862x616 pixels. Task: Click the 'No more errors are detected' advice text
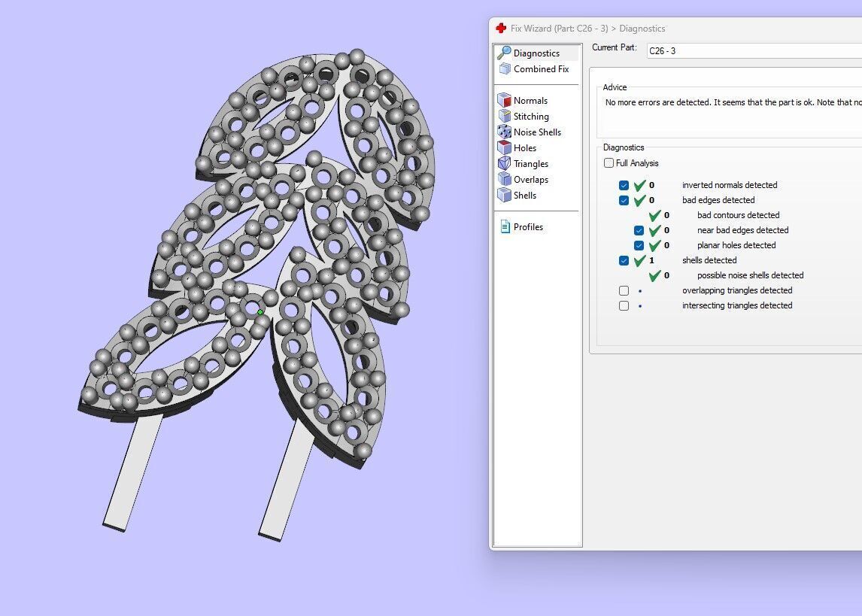[733, 102]
